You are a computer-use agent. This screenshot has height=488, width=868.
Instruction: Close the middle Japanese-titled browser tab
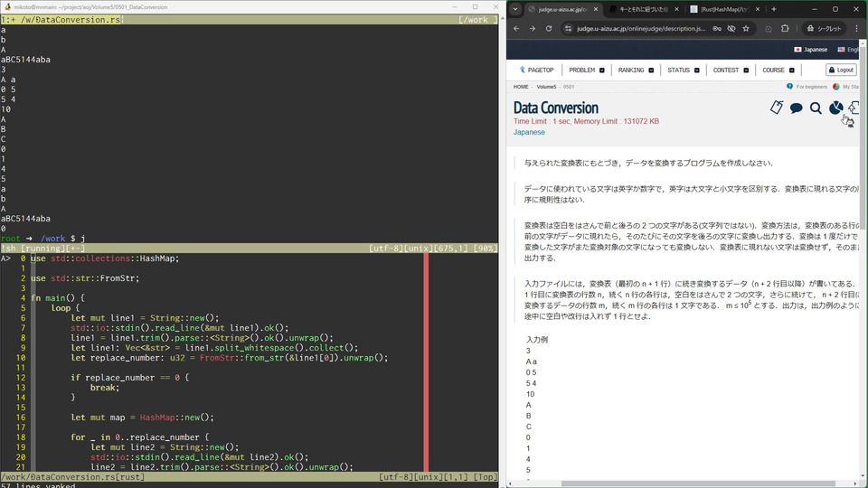(x=676, y=9)
